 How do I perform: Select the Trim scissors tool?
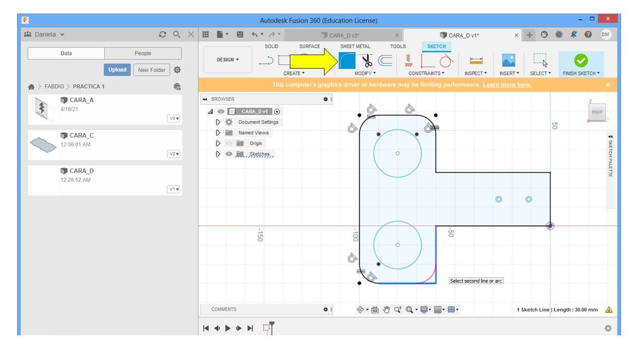pos(368,60)
